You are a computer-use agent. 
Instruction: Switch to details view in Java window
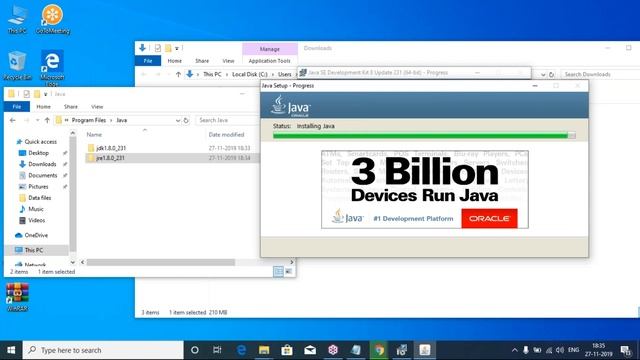(x=278, y=271)
